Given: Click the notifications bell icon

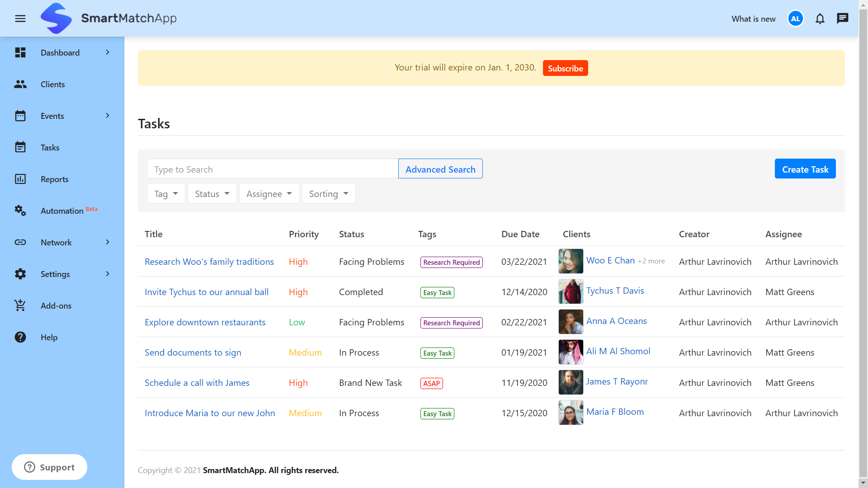Looking at the screenshot, I should 820,19.
